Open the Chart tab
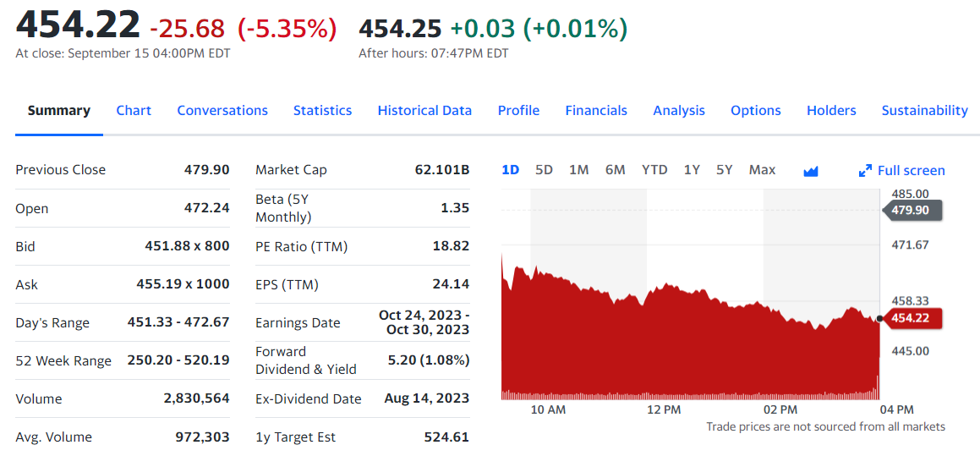Image resolution: width=980 pixels, height=467 pixels. coord(134,110)
